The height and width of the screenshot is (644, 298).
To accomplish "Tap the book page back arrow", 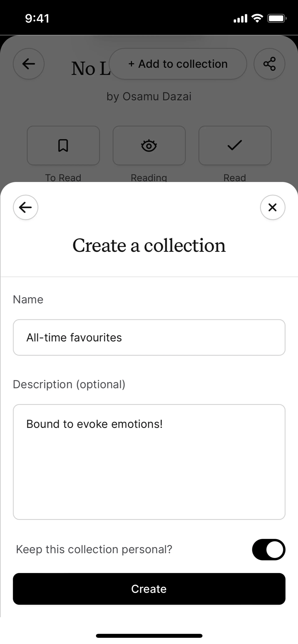I will pos(29,64).
